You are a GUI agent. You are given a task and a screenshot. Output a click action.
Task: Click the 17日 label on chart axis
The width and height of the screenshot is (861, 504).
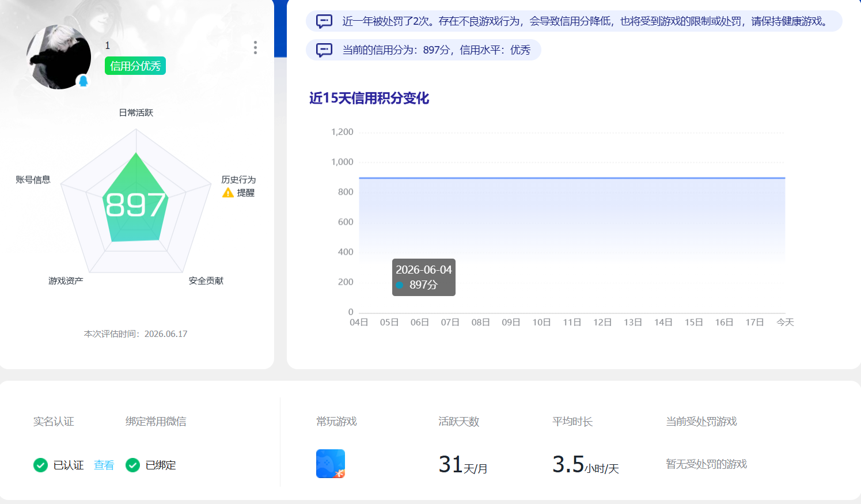(755, 322)
